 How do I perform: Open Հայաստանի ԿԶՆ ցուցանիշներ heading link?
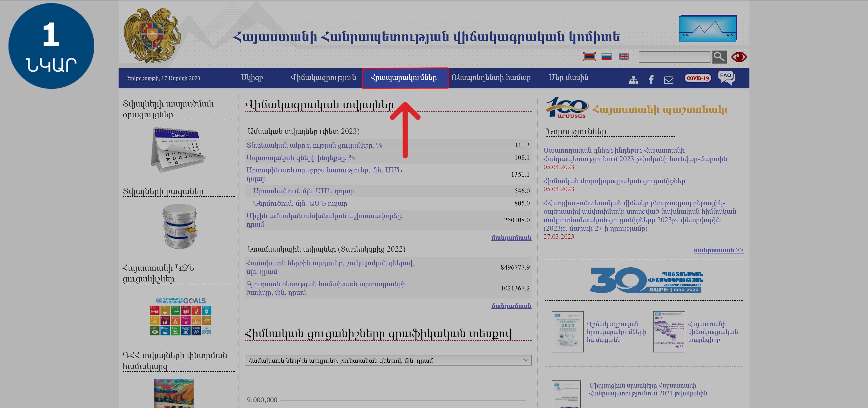[x=158, y=273]
